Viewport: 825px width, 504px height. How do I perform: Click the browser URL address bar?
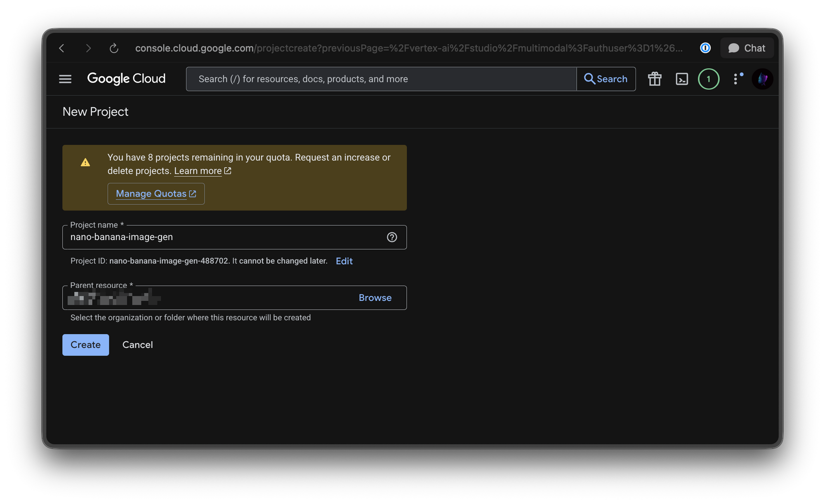point(408,48)
